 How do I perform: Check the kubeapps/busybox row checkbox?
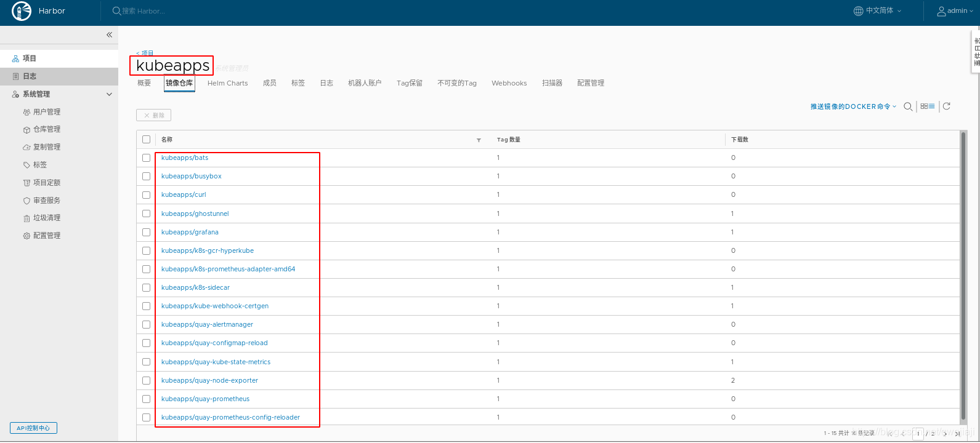click(146, 177)
